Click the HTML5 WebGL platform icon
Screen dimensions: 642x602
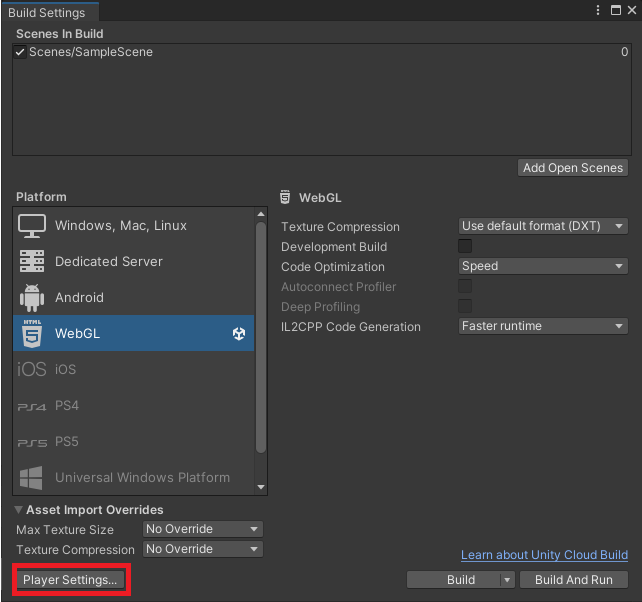pyautogui.click(x=32, y=333)
